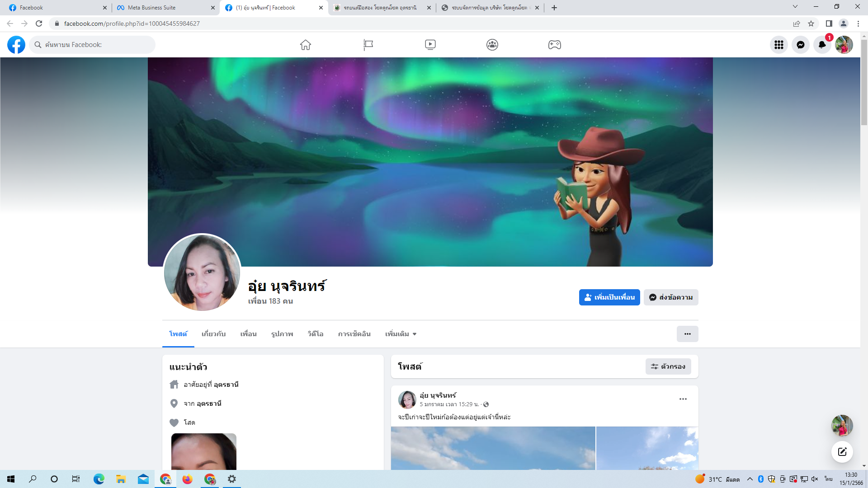868x488 pixels.
Task: Open the ตัวกรอง posts filter
Action: [x=668, y=366]
